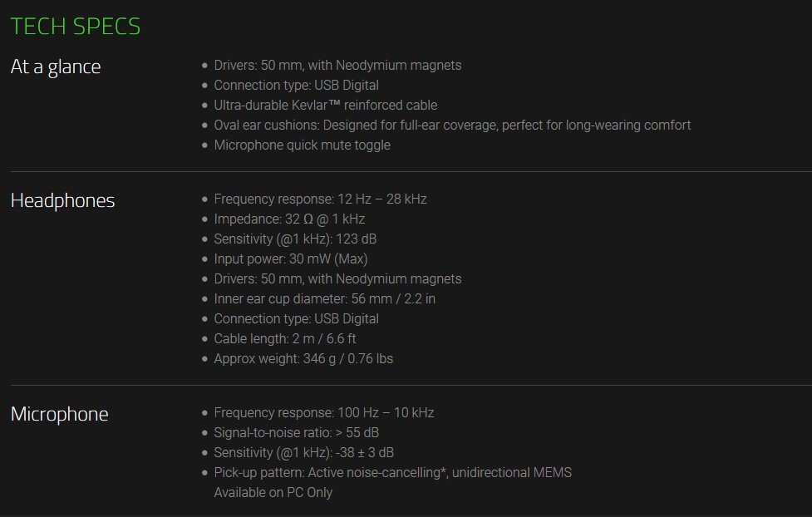
Task: Select Approx weight: 346 g line
Action: coord(303,359)
